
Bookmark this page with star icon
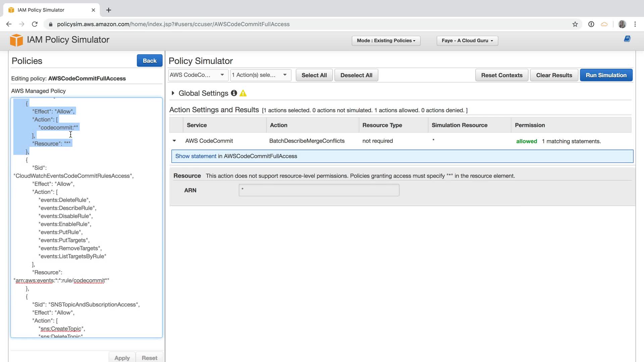point(575,24)
